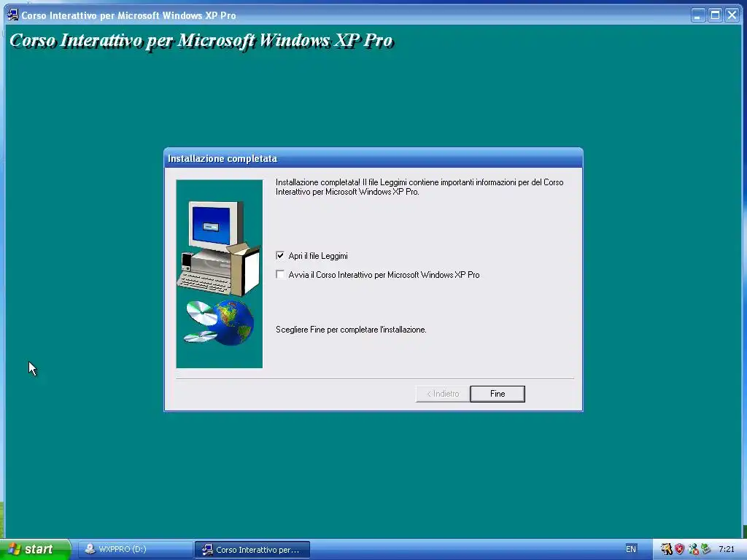
Task: Enable 'Avvia il Corso Interattivo' checkbox
Action: click(x=280, y=275)
